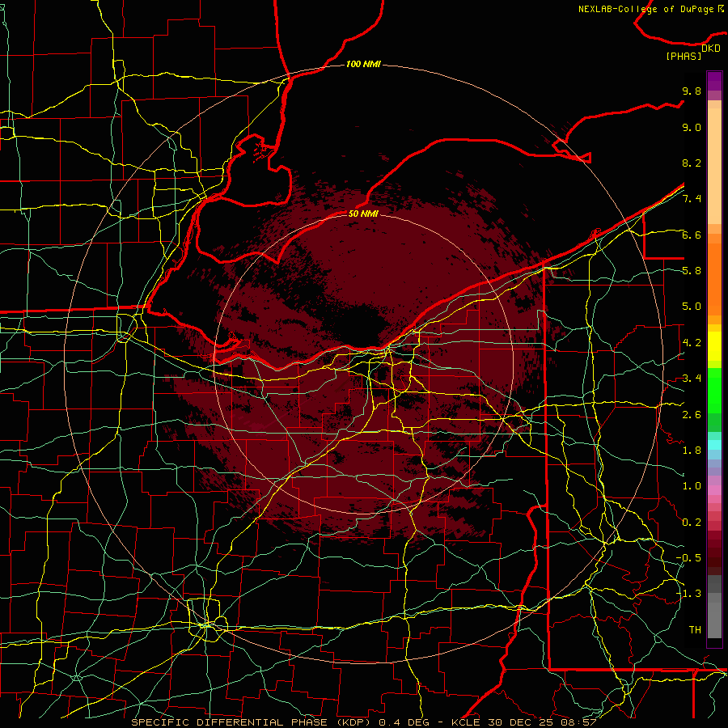The width and height of the screenshot is (728, 728).
Task: Click the 2.6 scale value
Action: (692, 415)
